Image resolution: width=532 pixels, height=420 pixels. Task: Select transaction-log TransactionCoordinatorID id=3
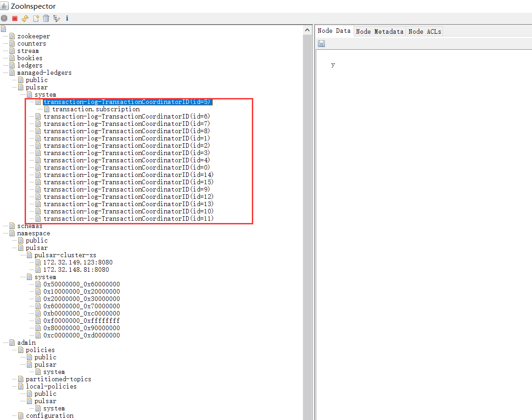click(x=126, y=153)
